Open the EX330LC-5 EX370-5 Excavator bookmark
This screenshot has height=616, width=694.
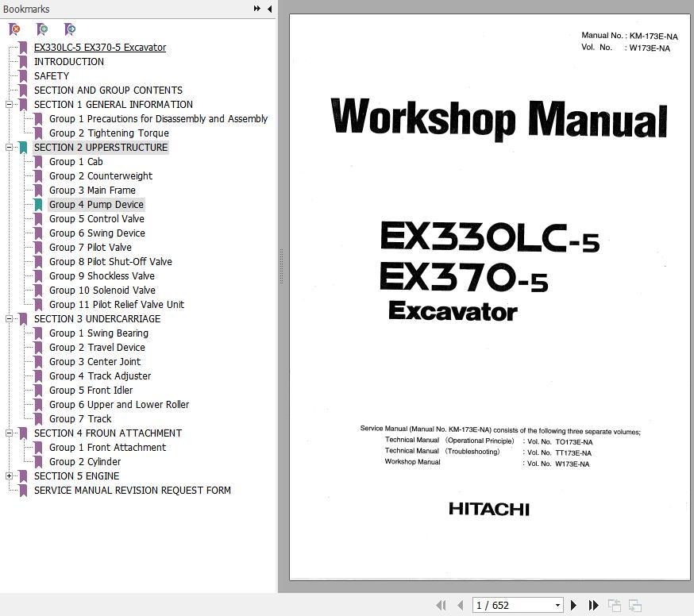[100, 48]
